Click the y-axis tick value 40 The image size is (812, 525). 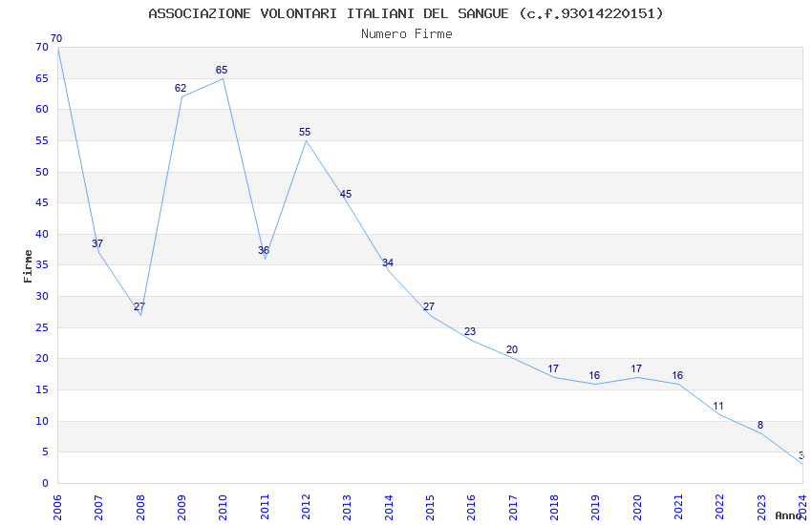42,234
